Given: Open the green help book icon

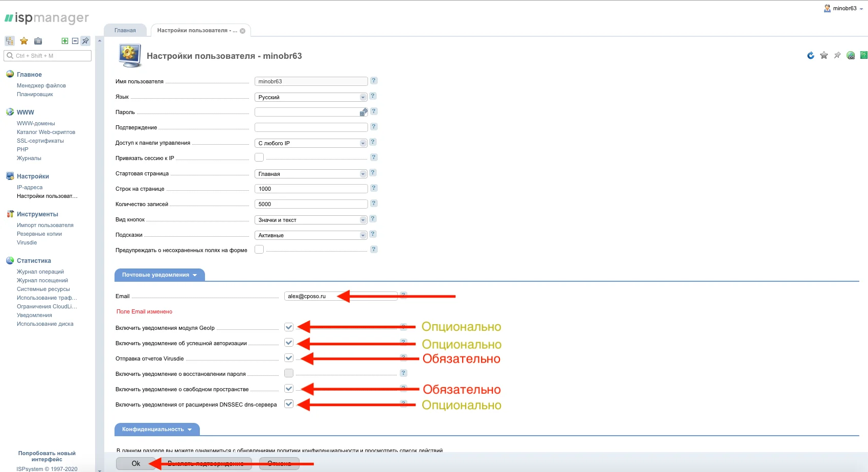Looking at the screenshot, I should pos(863,55).
